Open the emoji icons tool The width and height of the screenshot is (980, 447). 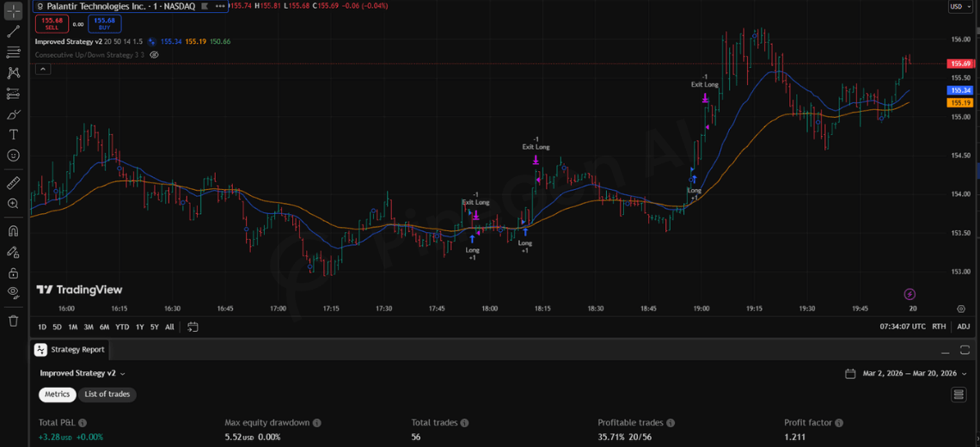coord(13,156)
